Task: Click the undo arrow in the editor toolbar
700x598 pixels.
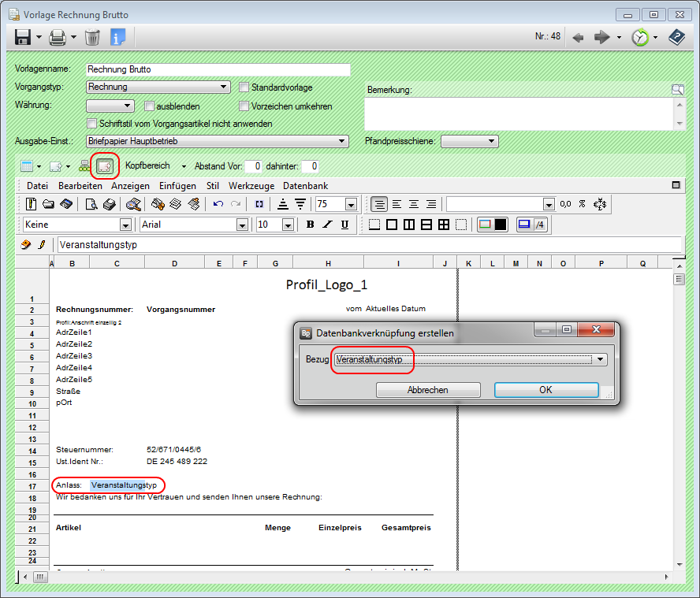Action: (218, 204)
